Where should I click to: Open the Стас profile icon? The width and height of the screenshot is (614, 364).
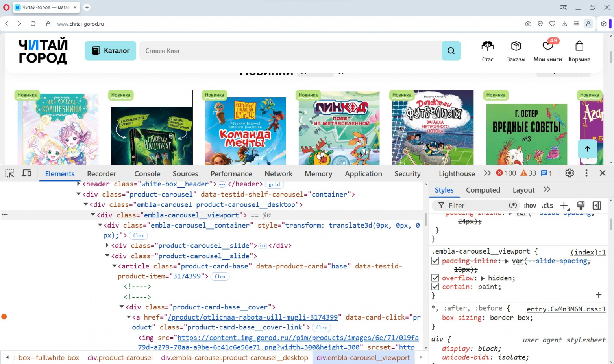point(488,51)
